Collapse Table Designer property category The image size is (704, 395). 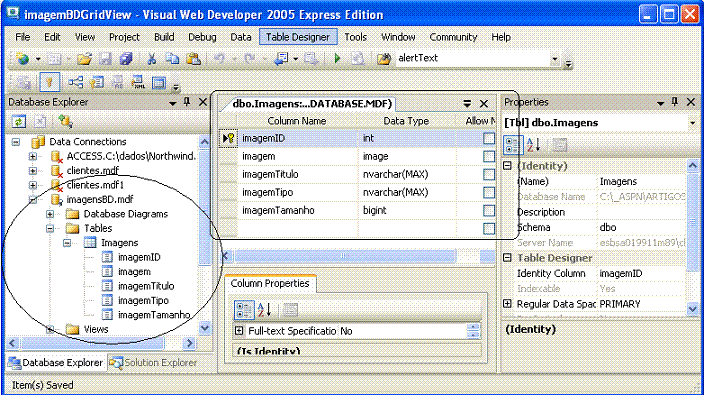click(507, 258)
